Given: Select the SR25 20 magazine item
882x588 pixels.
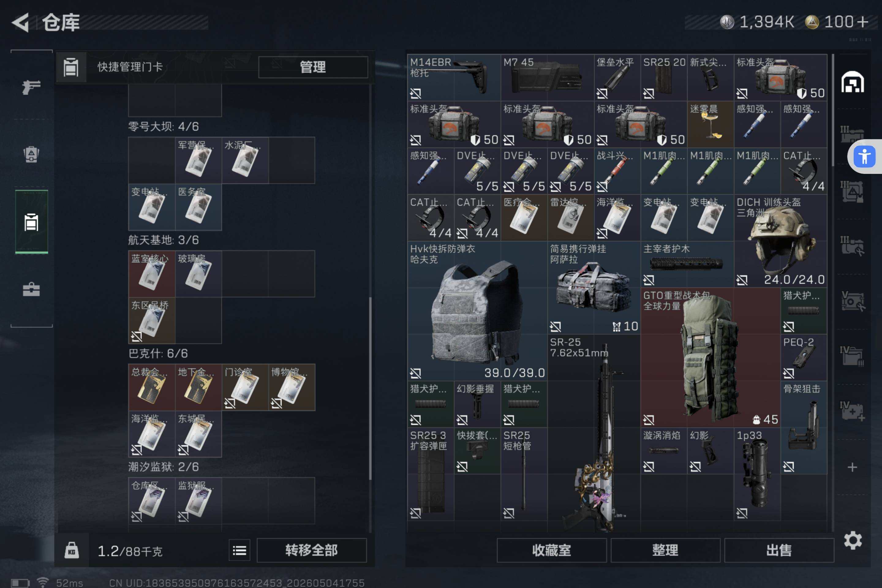Looking at the screenshot, I should click(x=664, y=77).
